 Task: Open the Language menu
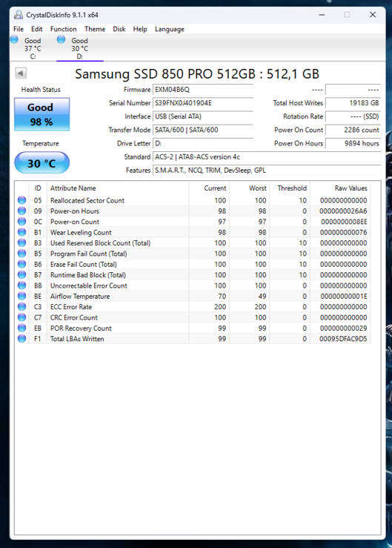pyautogui.click(x=170, y=30)
